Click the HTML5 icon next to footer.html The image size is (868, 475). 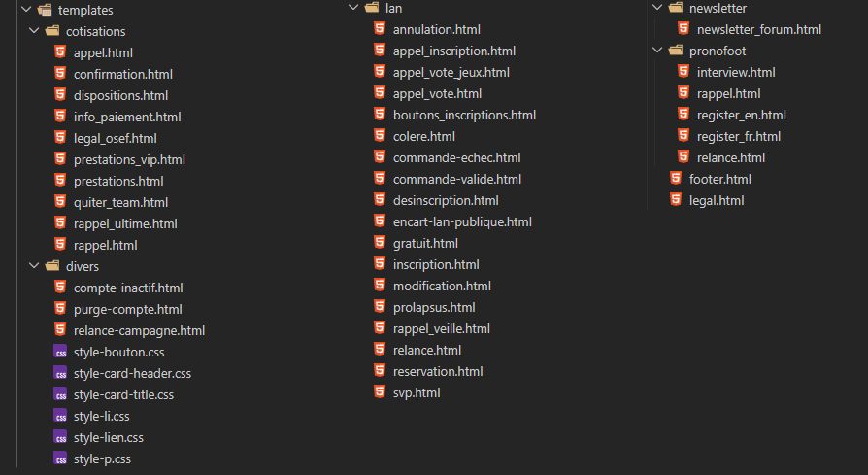[x=676, y=179]
